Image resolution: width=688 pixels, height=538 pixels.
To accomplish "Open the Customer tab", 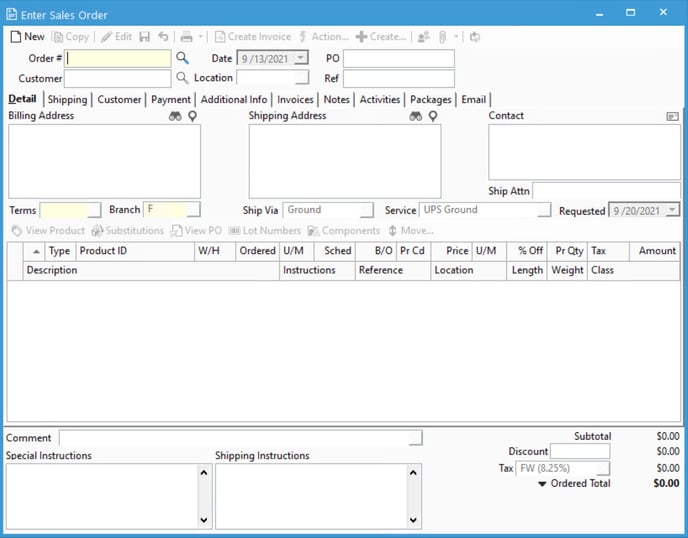I will [x=119, y=100].
